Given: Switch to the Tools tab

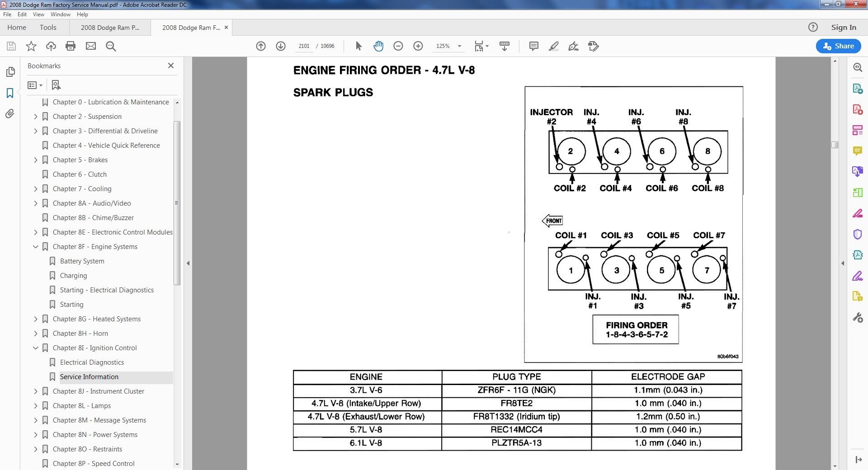Looking at the screenshot, I should [x=48, y=28].
